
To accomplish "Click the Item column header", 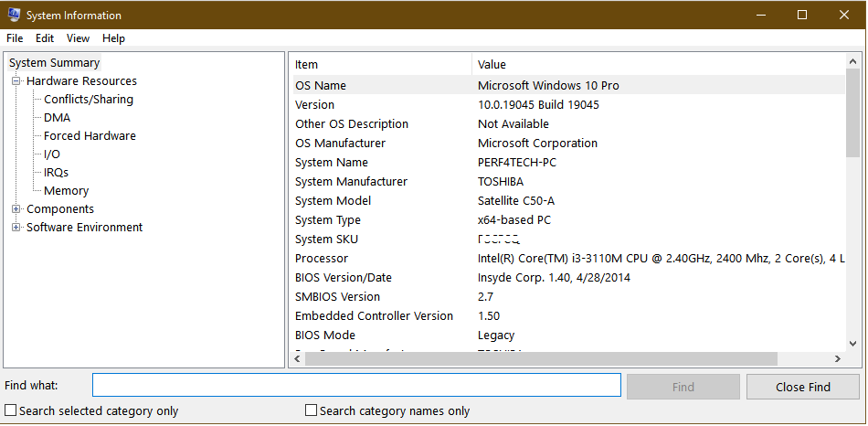I will coord(381,64).
